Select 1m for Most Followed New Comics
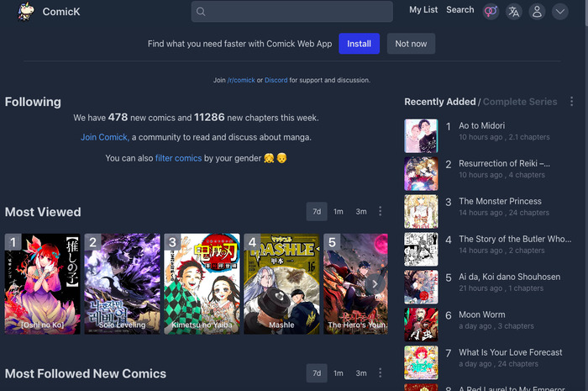 (x=339, y=373)
